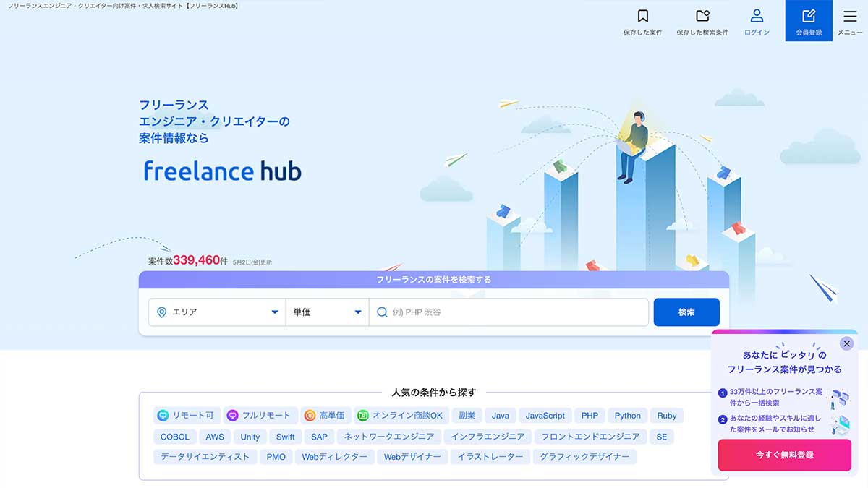Open saved search conditions icon
Image resolution: width=868 pixels, height=488 pixels.
click(702, 16)
